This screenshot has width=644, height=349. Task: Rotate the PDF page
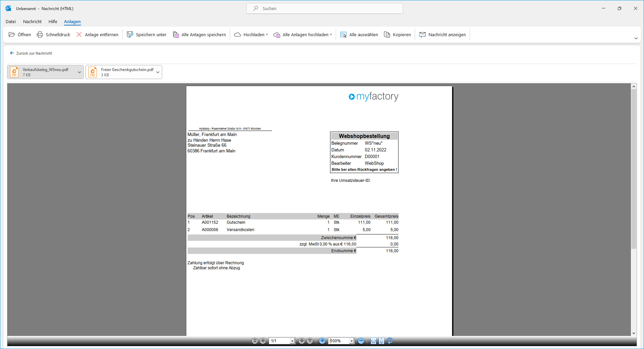390,341
